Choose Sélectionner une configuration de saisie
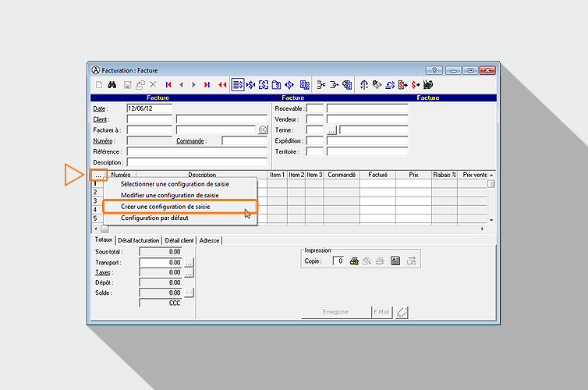Screen dimensions: 588x390 point(175,184)
